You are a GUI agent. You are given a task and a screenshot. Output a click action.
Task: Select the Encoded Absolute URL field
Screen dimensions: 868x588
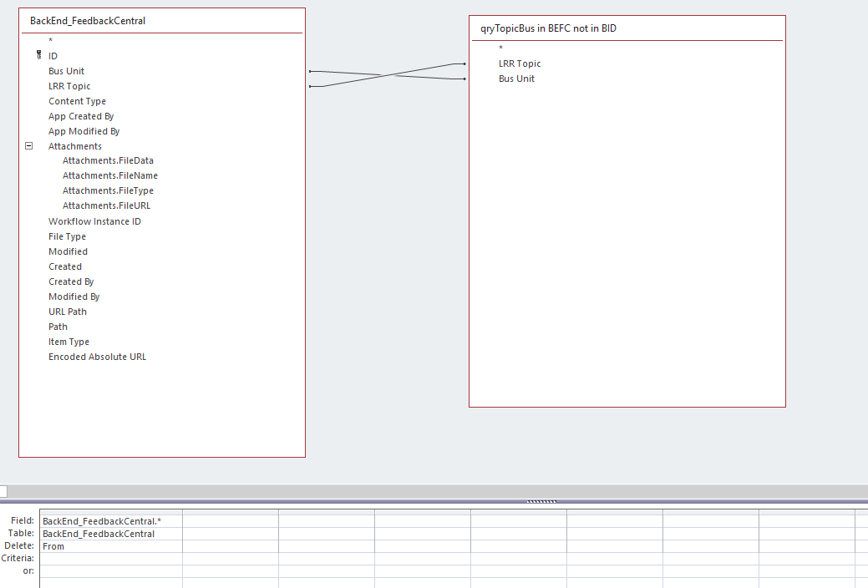[98, 357]
